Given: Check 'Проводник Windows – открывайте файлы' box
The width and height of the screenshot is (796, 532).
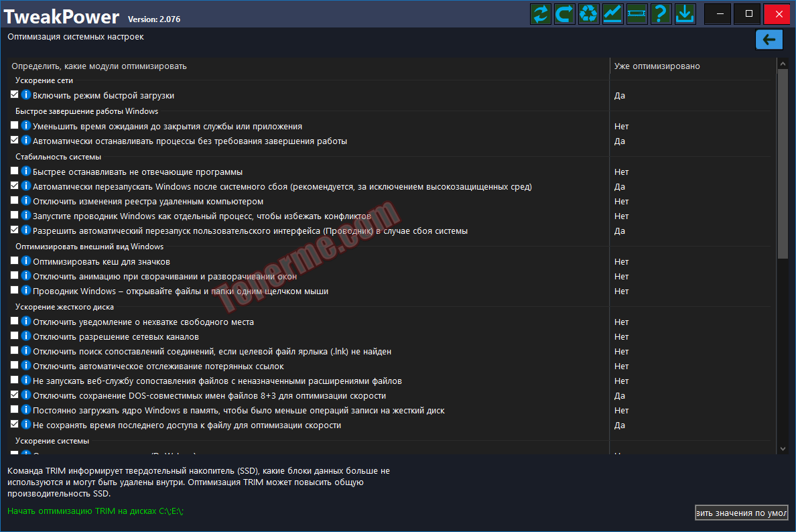Looking at the screenshot, I should pos(14,290).
